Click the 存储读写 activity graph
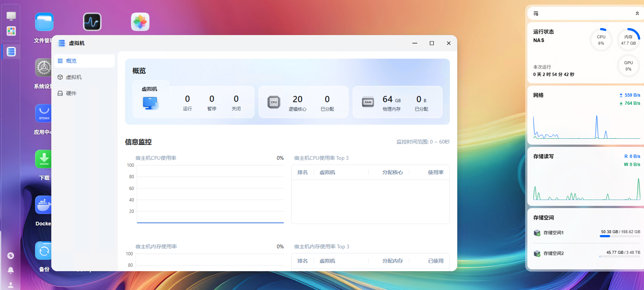Image resolution: width=644 pixels, height=290 pixels. click(x=587, y=188)
